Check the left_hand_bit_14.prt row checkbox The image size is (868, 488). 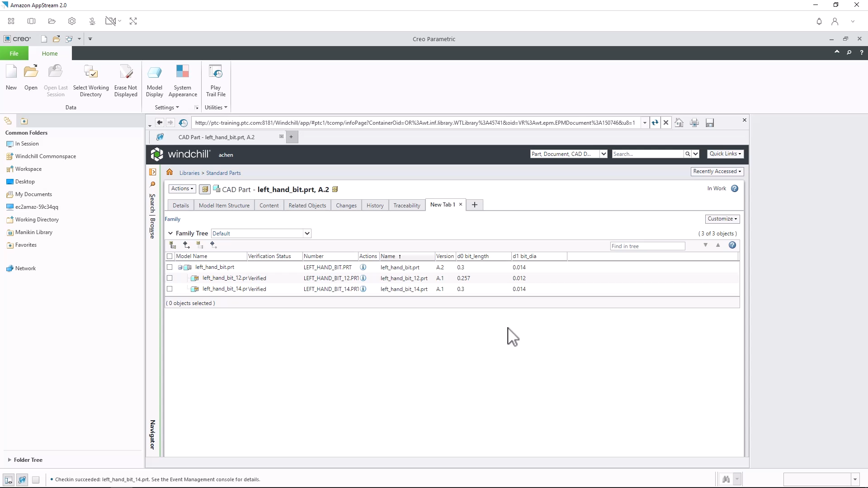[170, 289]
